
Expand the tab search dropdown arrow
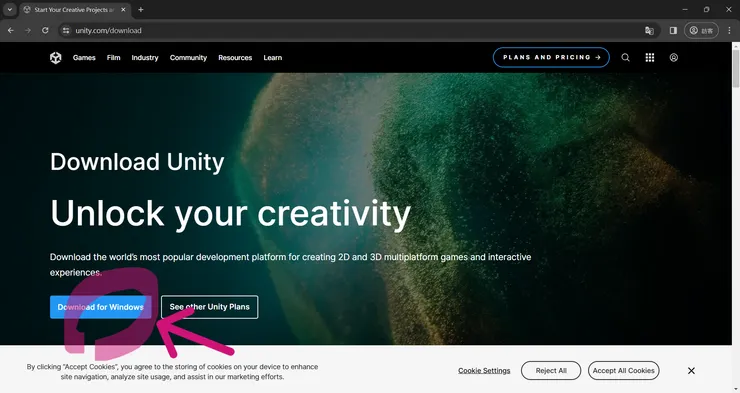tap(9, 9)
